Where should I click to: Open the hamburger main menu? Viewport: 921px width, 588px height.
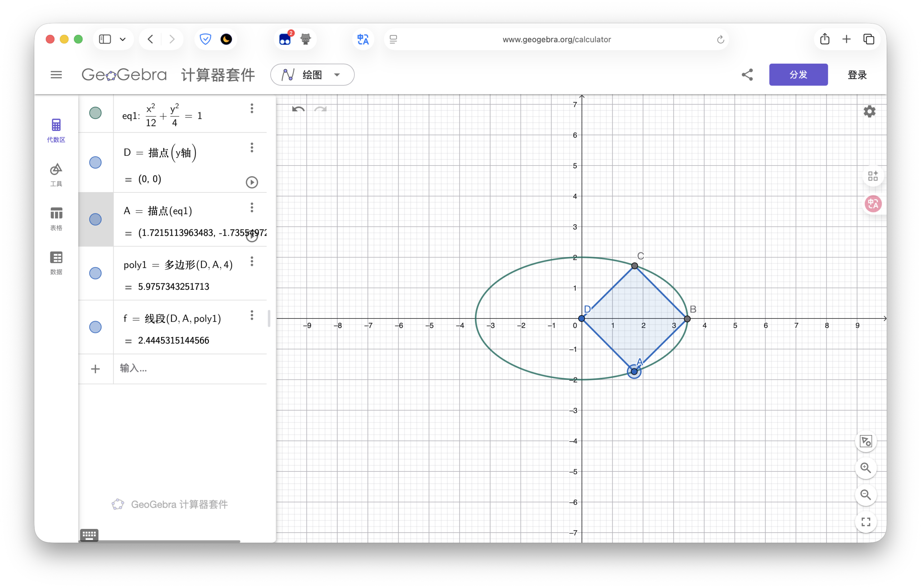pyautogui.click(x=56, y=74)
